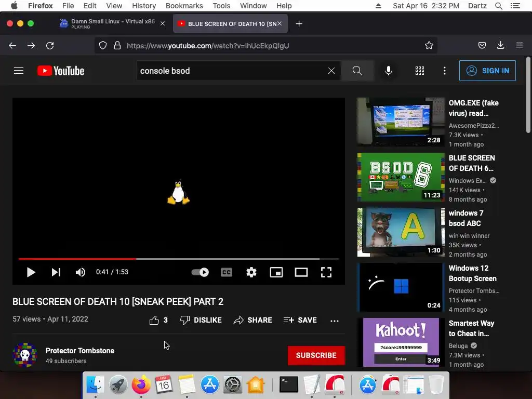Open Launchpad from the Dock
The image size is (532, 399).
[x=118, y=385]
